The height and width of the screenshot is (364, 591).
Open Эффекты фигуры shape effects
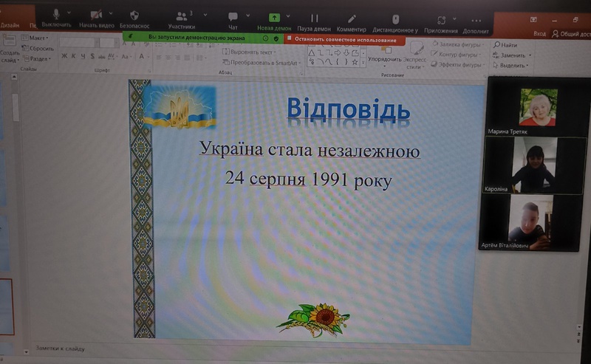pyautogui.click(x=457, y=65)
